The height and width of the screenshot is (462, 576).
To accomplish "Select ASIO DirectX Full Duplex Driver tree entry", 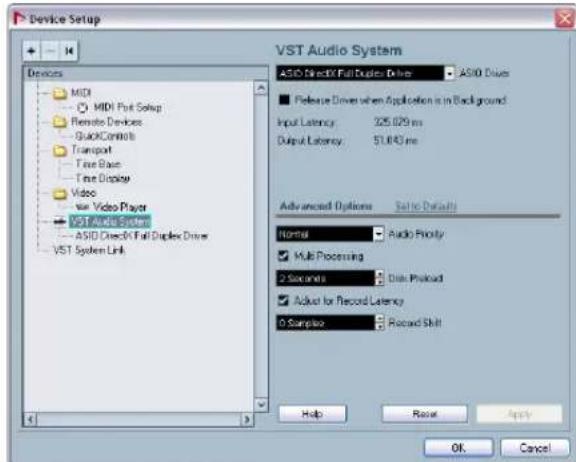I will tap(142, 236).
